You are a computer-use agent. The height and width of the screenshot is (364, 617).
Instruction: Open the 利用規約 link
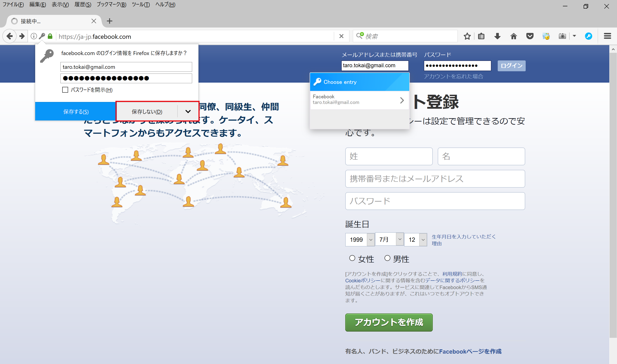coord(452,274)
